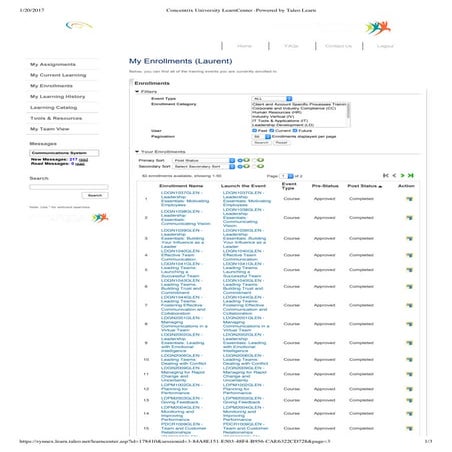Open the Event Type dropdown
The image size is (452, 452).
pos(272,99)
